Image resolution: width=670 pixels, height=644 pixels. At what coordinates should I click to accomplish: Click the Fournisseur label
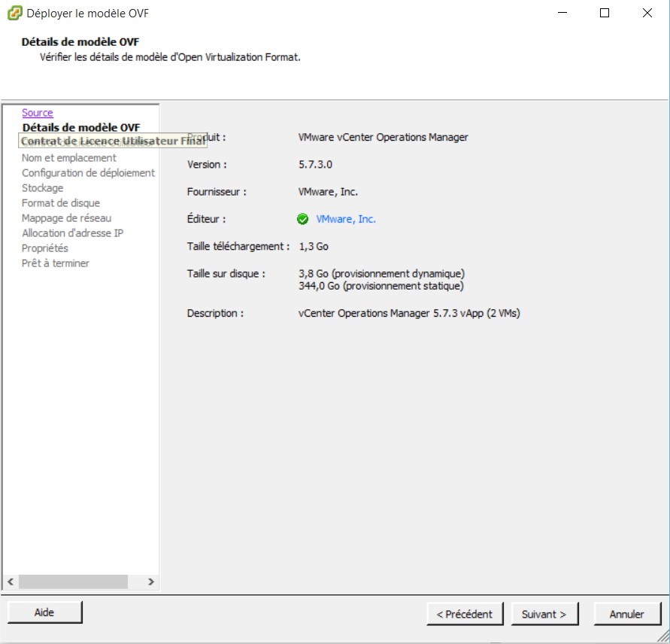[x=217, y=192]
